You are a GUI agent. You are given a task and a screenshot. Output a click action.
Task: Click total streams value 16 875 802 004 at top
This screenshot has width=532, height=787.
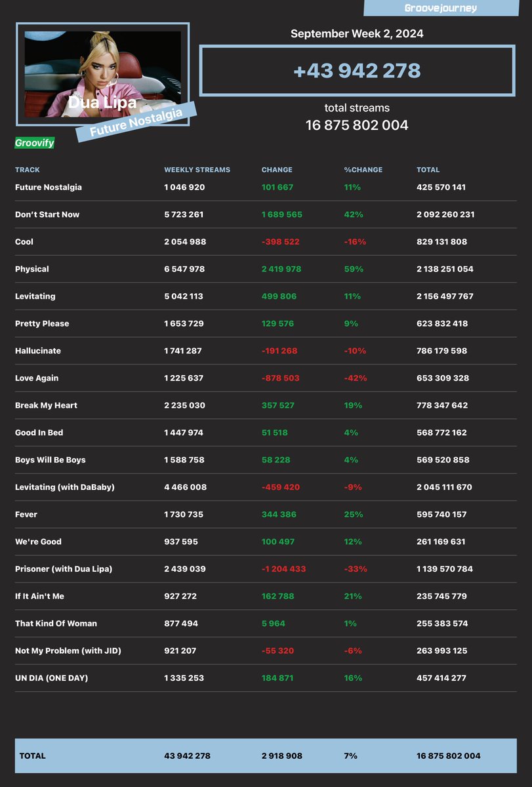[x=357, y=125]
